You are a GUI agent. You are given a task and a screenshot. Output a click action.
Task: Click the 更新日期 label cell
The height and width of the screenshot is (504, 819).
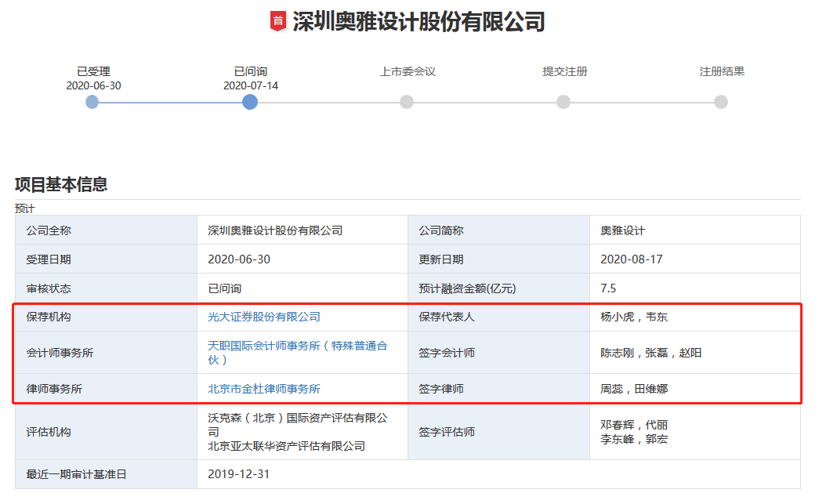pos(498,259)
